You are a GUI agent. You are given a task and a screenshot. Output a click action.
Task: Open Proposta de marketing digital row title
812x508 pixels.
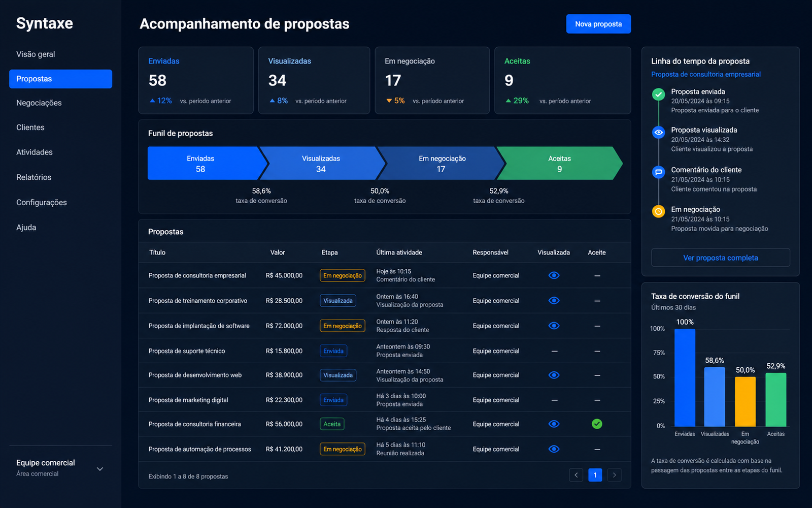188,400
